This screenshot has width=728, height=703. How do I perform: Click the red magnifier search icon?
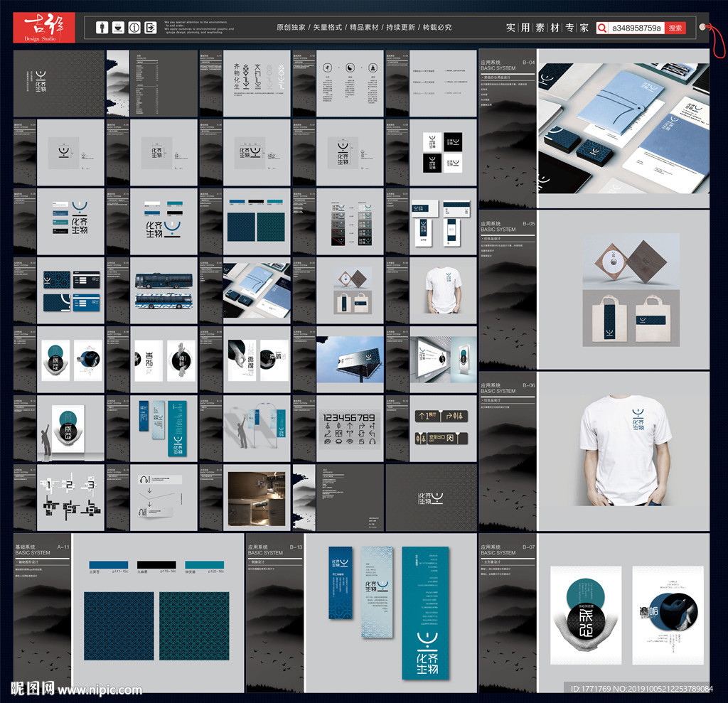[603, 28]
